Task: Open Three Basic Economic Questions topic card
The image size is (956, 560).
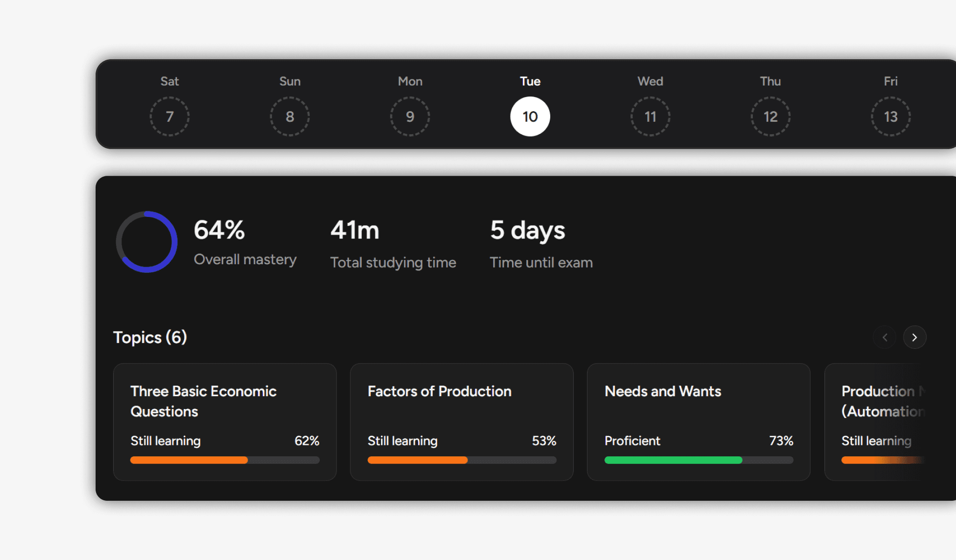Action: tap(225, 421)
